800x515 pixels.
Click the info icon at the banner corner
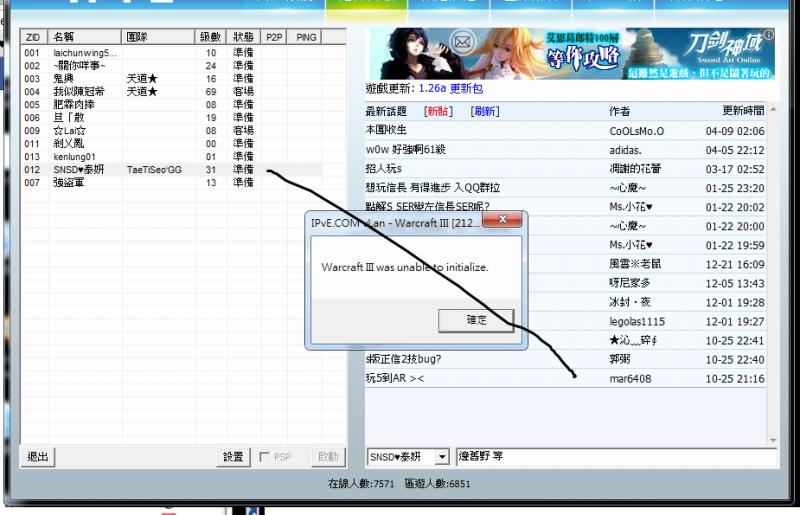click(x=769, y=34)
